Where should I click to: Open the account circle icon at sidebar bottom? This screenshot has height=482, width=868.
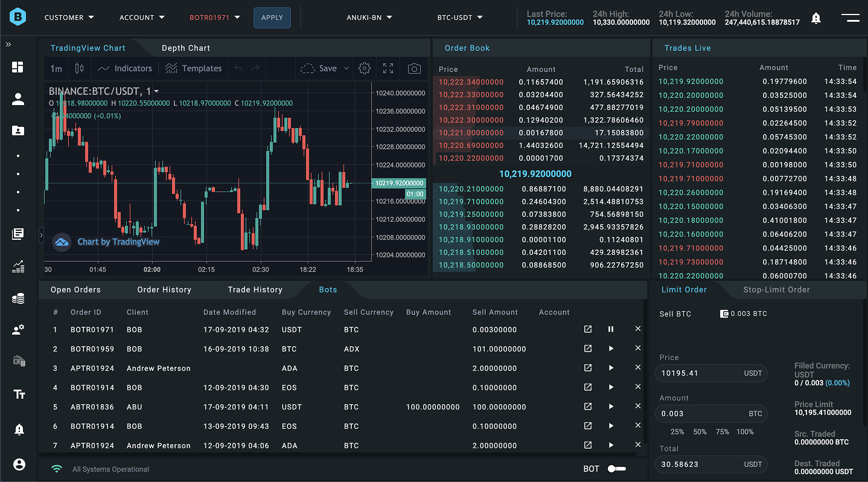[x=19, y=464]
